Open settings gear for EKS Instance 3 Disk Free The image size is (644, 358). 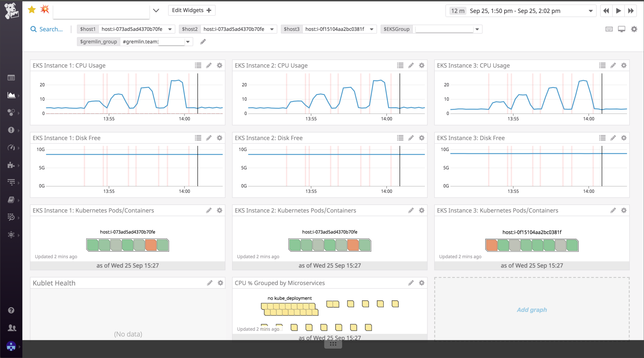coord(624,138)
